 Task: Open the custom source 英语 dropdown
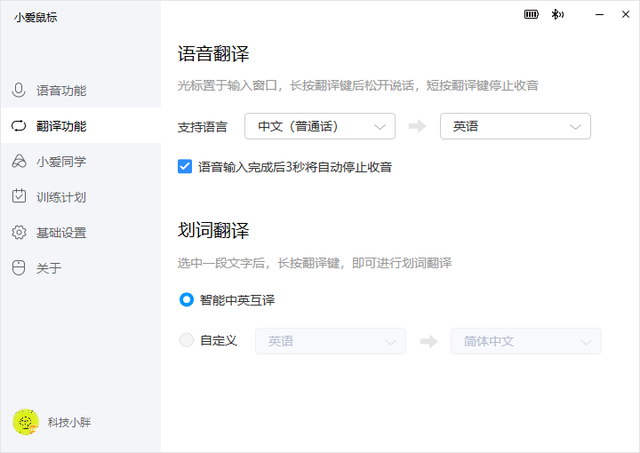[x=331, y=341]
